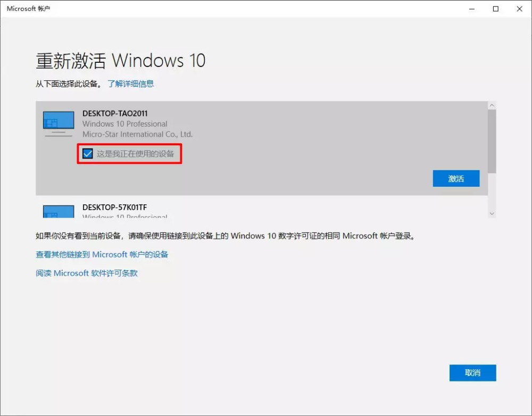The height and width of the screenshot is (416, 532).
Task: Click the 取消 button
Action: point(472,372)
